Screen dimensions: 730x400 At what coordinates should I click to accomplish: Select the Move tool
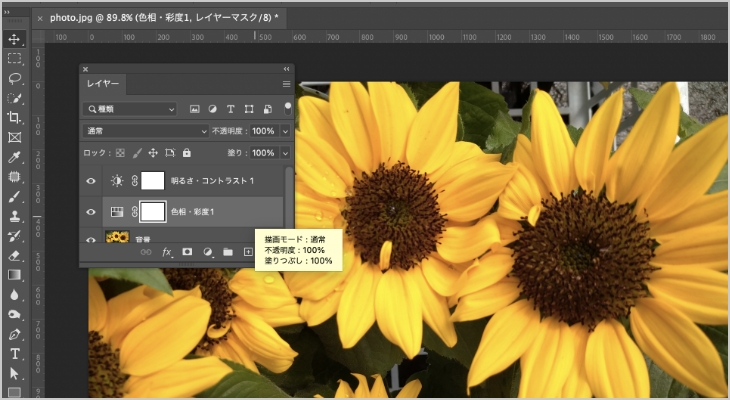14,39
